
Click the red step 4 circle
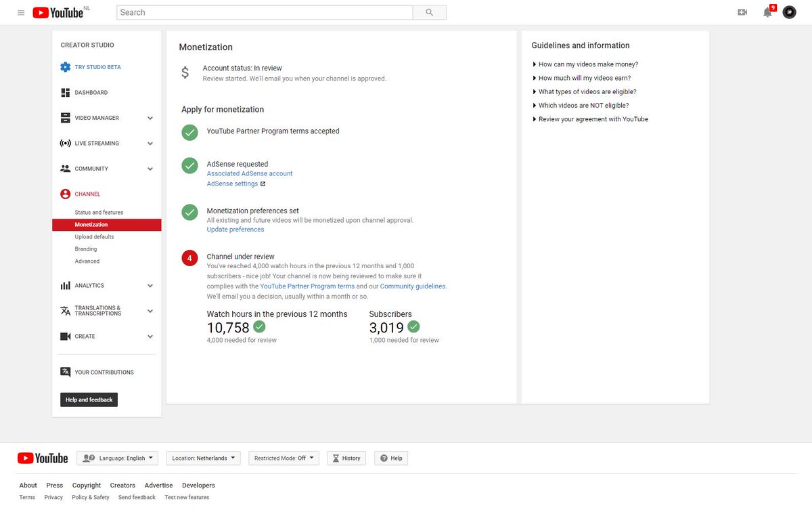click(189, 258)
